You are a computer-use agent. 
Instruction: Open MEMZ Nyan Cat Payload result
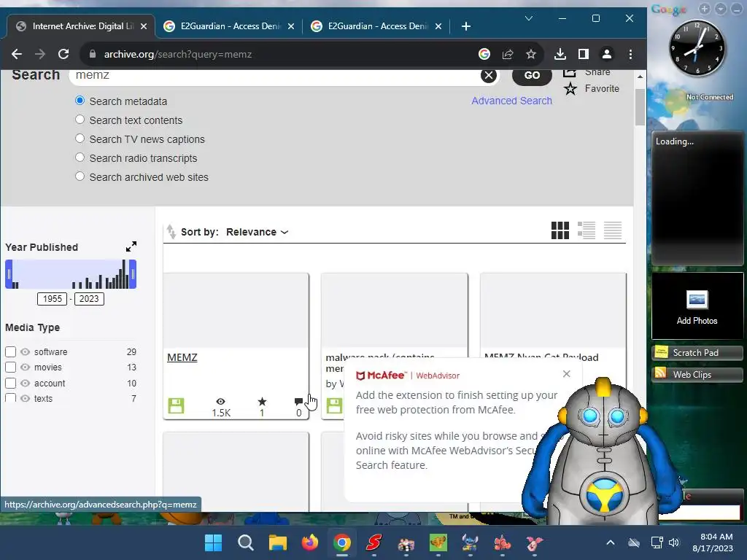coord(541,357)
